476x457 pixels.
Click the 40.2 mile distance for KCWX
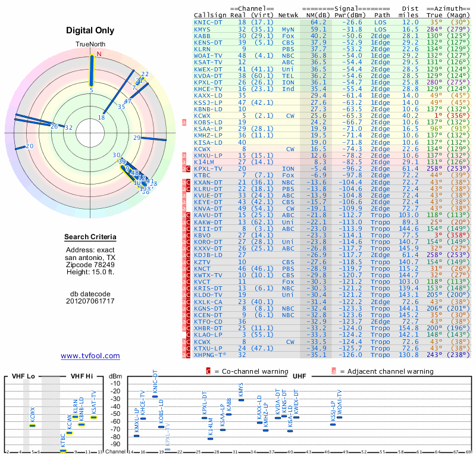[411, 115]
